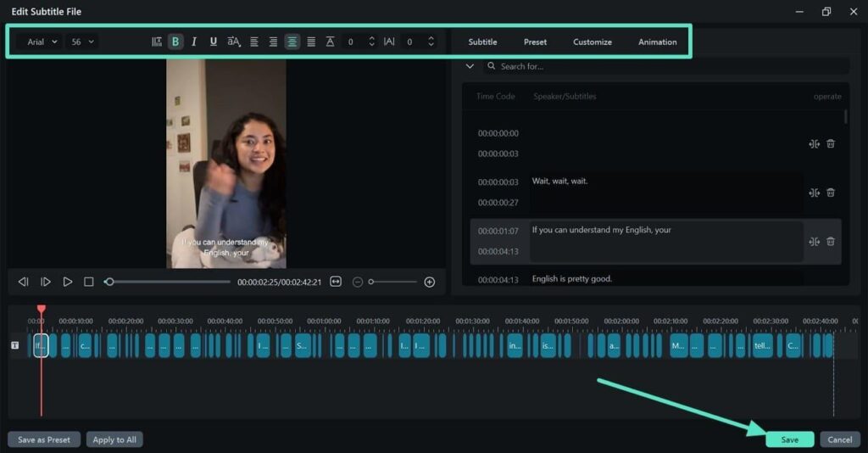Toggle italic formatting
The height and width of the screenshot is (453, 868).
tap(194, 42)
